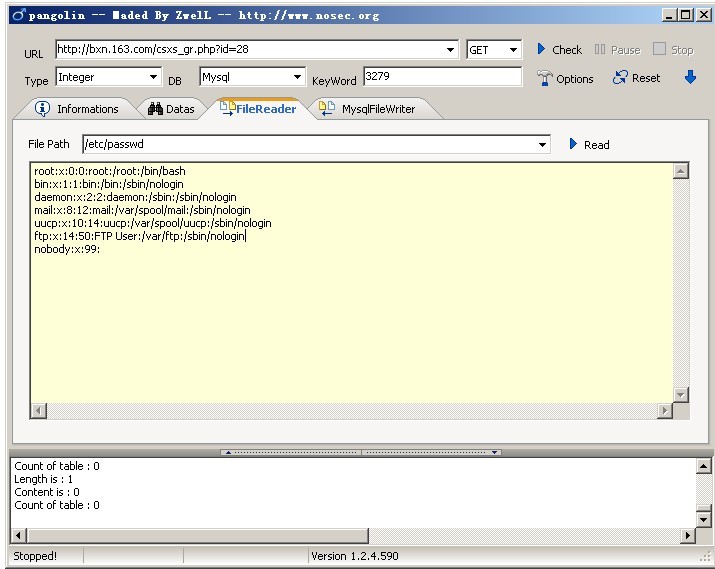Click the log panel scroll down arrow
This screenshot has width=715, height=569.
click(703, 519)
